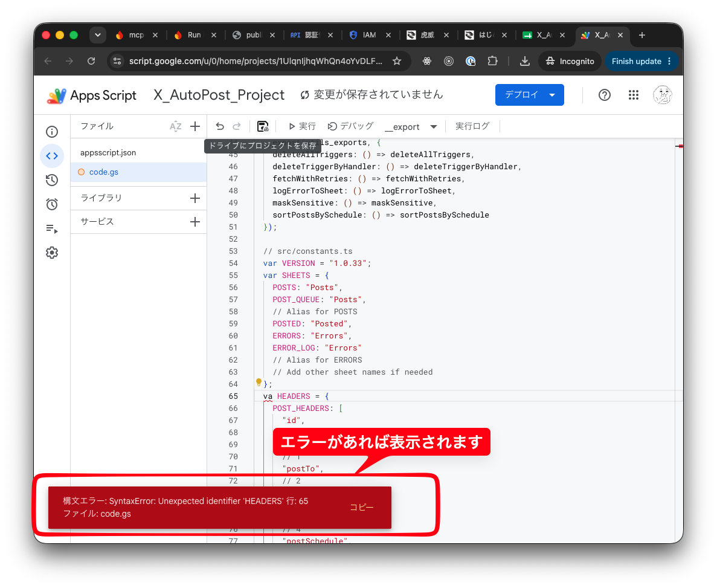Open the help question mark icon
Screen dimensions: 717x588
coord(605,95)
